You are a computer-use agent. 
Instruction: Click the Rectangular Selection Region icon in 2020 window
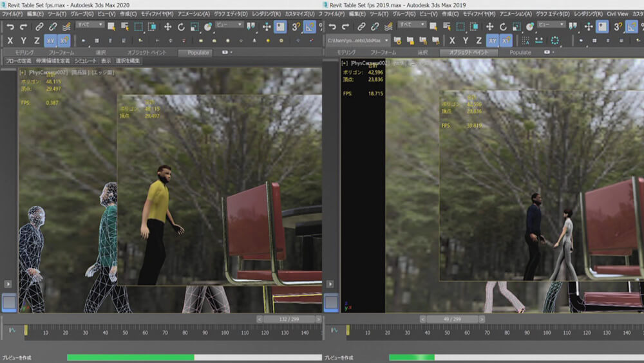(138, 27)
